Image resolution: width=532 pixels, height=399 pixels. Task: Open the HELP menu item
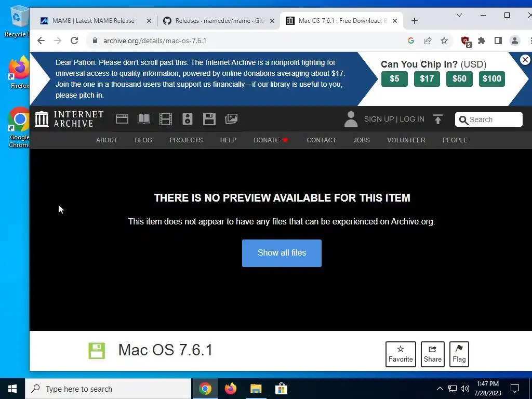228,140
